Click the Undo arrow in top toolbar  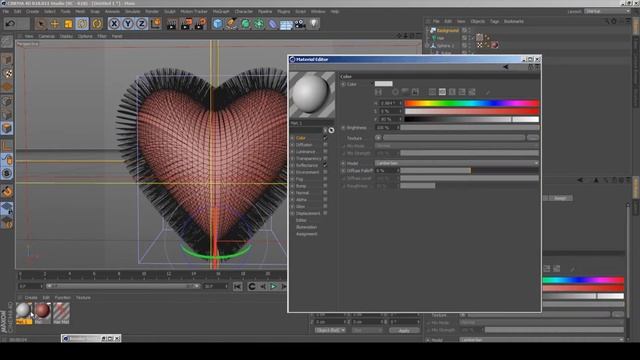tap(10, 24)
